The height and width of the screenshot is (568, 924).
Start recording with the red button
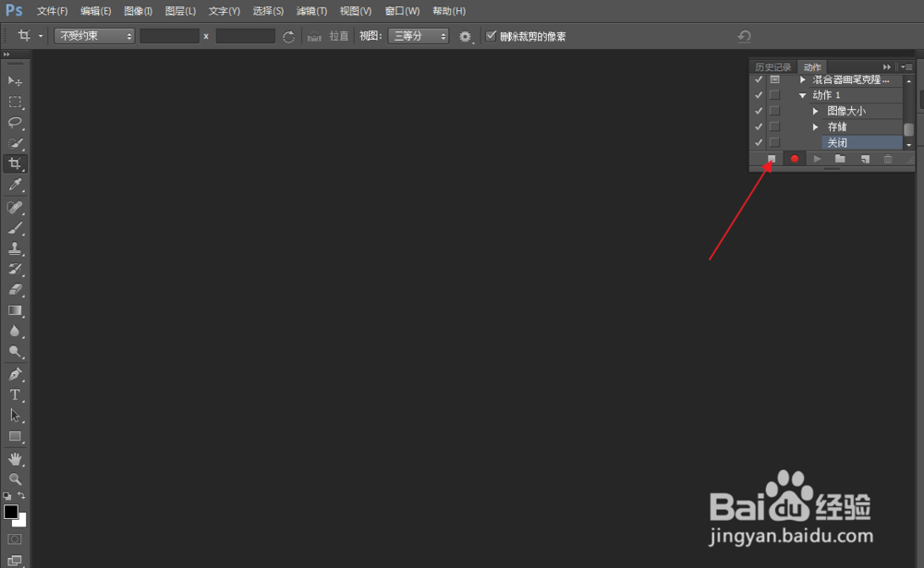coord(795,159)
